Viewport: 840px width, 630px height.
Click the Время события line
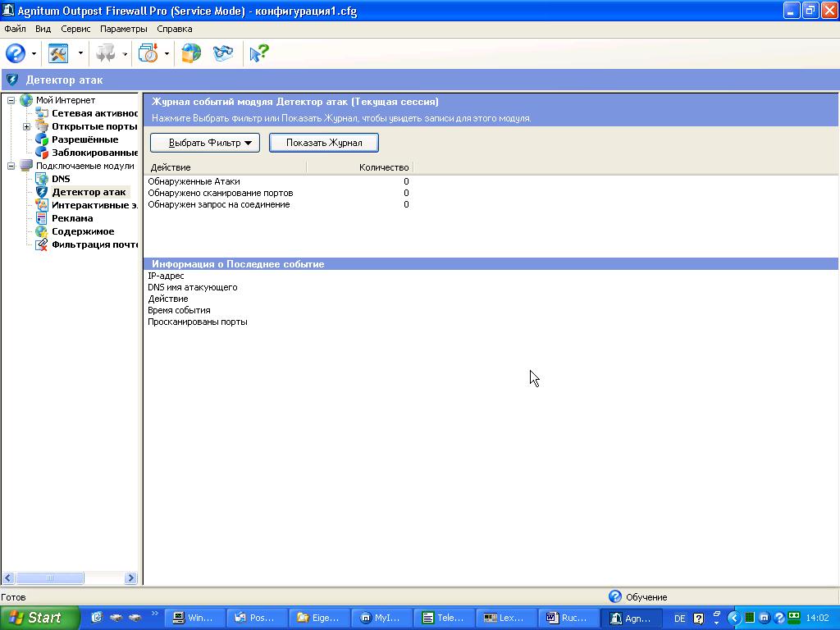click(179, 311)
